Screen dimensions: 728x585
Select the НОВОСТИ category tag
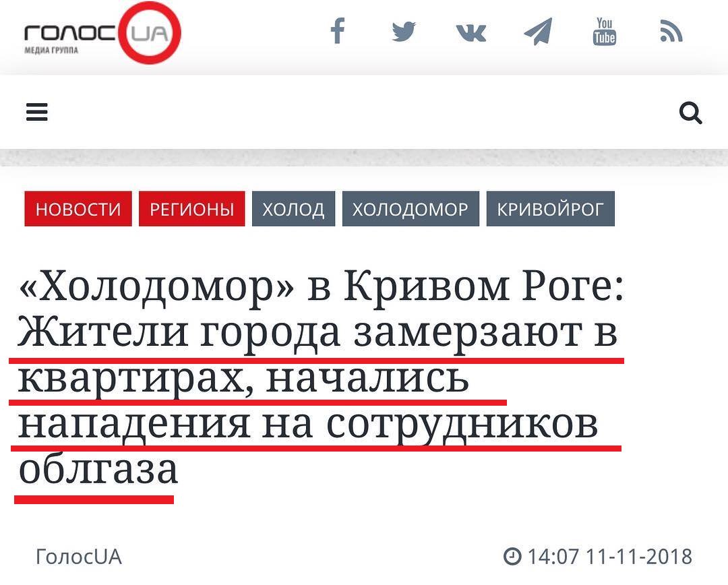point(78,209)
